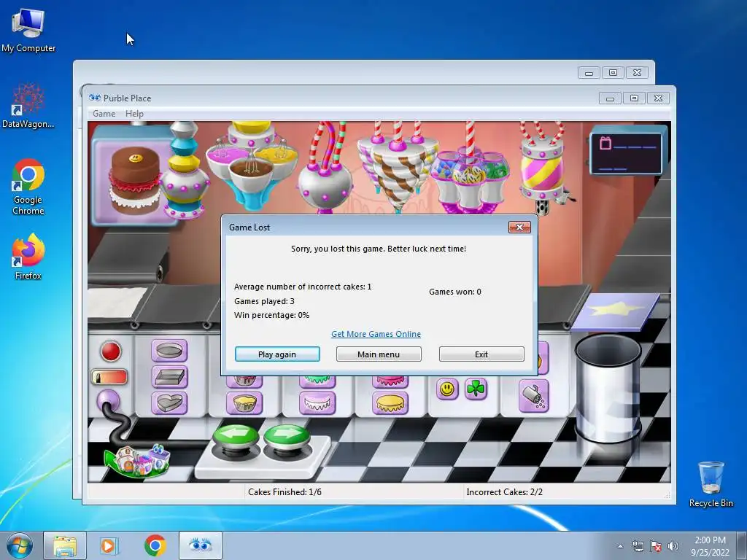Add the green clover decoration
This screenshot has height=560, width=747.
coord(476,389)
